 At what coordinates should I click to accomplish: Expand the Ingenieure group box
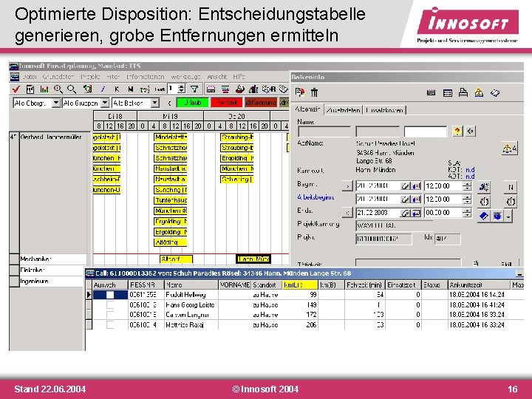pos(14,282)
